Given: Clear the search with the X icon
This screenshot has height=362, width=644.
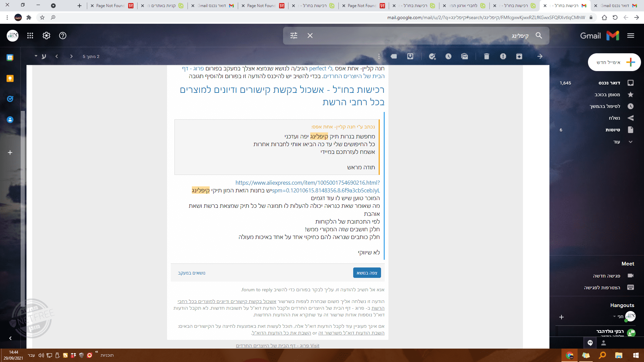Looking at the screenshot, I should (310, 36).
